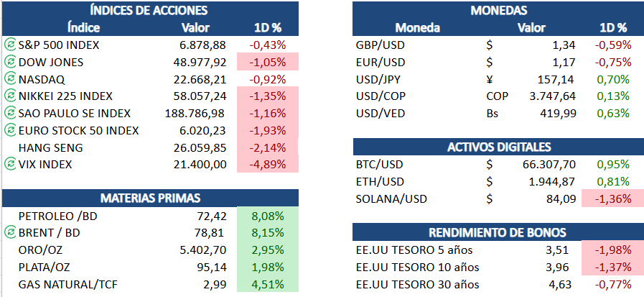Open the SAO PAULO SE INDEX stock icon
The width and height of the screenshot is (644, 297).
(9, 114)
